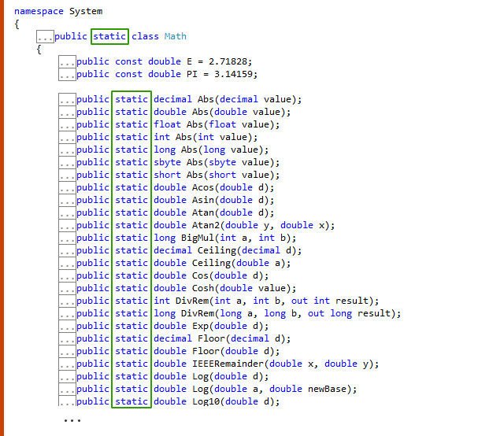
Task: Click the 'Cosh' method name
Action: point(203,289)
